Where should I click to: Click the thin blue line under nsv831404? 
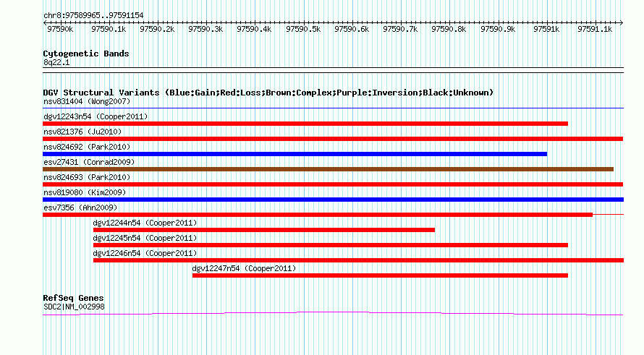coord(333,108)
